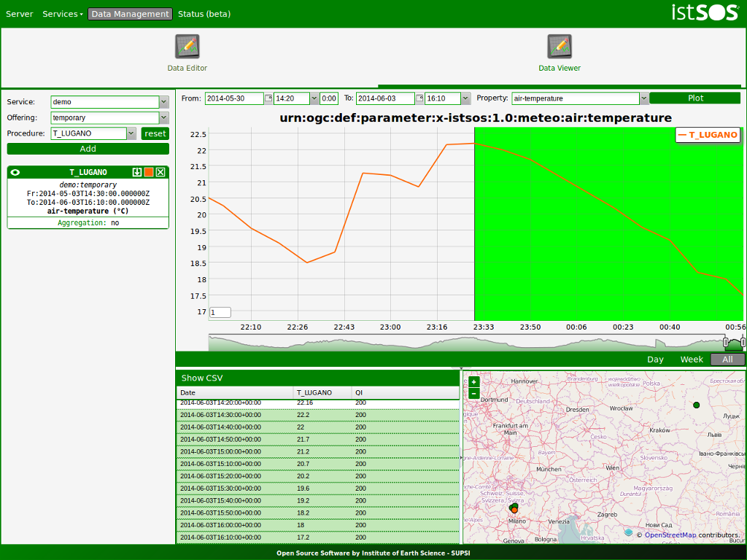Zoom out on the map

473,393
